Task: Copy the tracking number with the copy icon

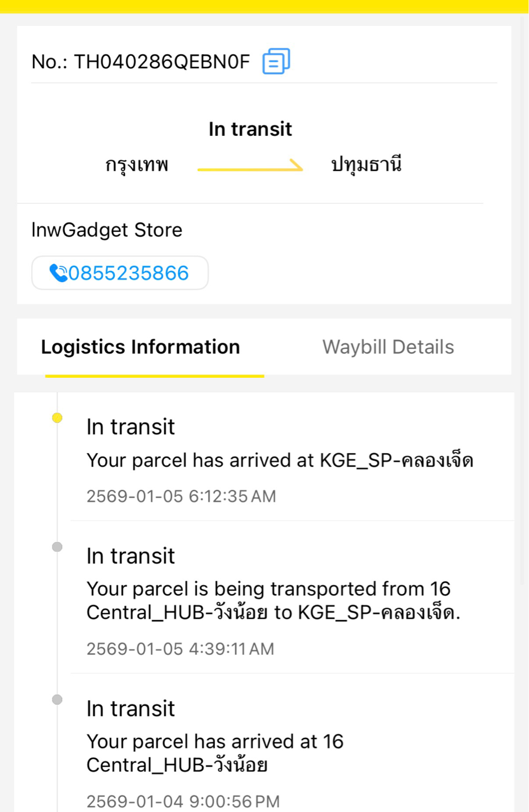Action: pyautogui.click(x=276, y=61)
